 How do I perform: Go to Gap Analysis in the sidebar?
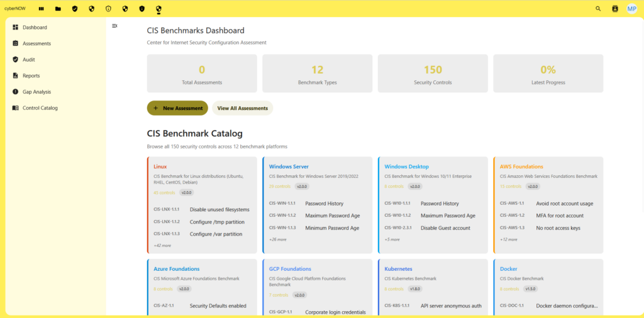pos(36,92)
